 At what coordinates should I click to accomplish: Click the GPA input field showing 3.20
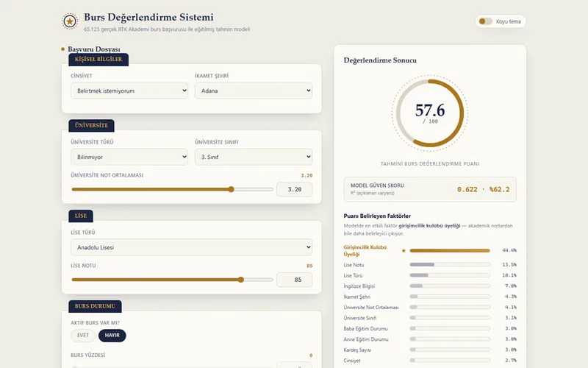click(295, 189)
